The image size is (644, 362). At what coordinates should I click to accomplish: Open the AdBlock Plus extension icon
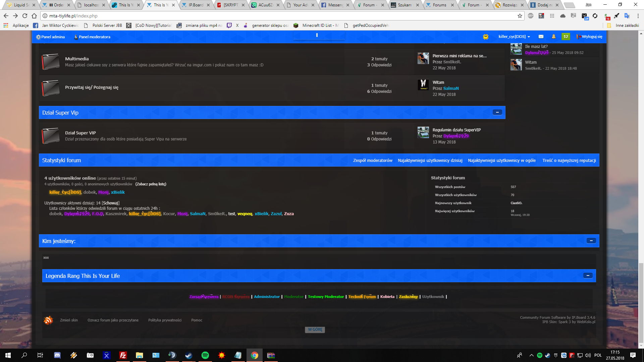[531, 16]
